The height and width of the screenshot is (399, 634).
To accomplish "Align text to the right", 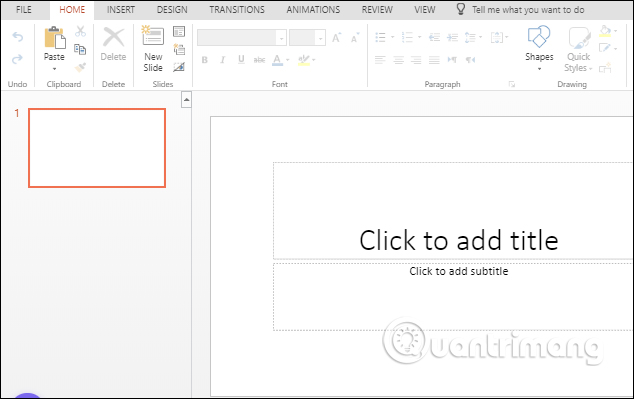I will tap(416, 60).
